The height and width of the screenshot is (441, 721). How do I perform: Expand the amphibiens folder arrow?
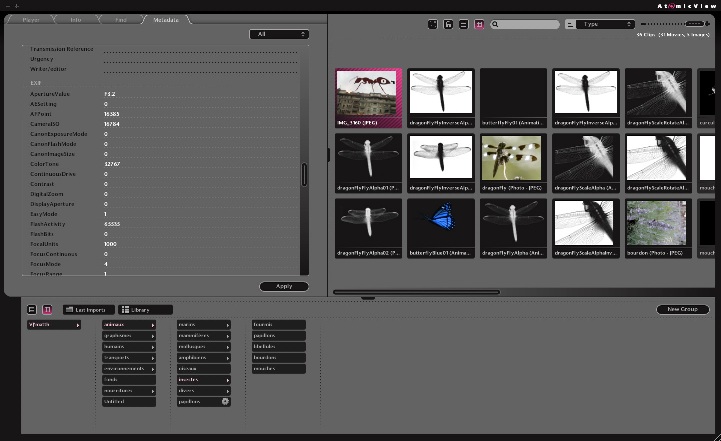228,358
